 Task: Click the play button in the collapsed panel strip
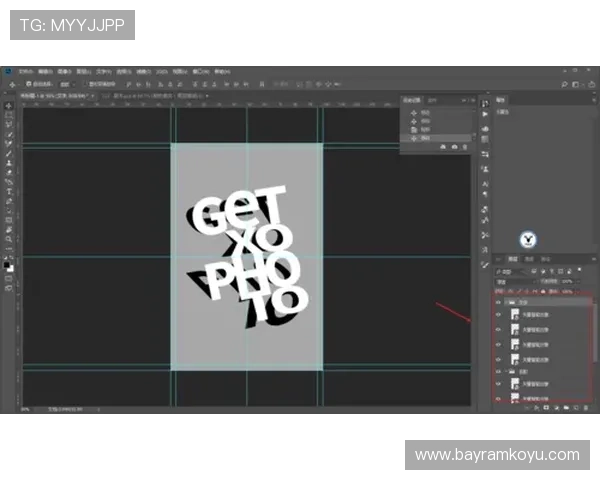(x=485, y=116)
